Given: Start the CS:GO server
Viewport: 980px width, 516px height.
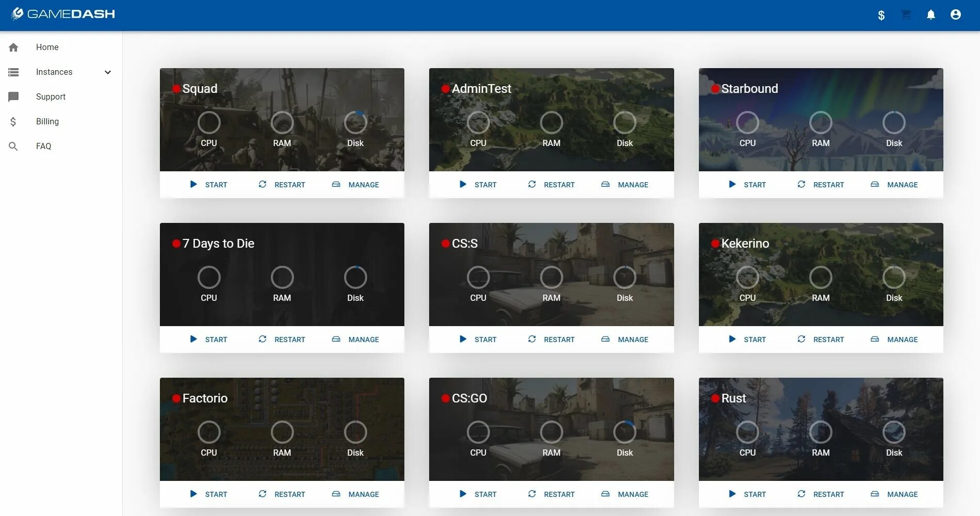Looking at the screenshot, I should pos(478,494).
